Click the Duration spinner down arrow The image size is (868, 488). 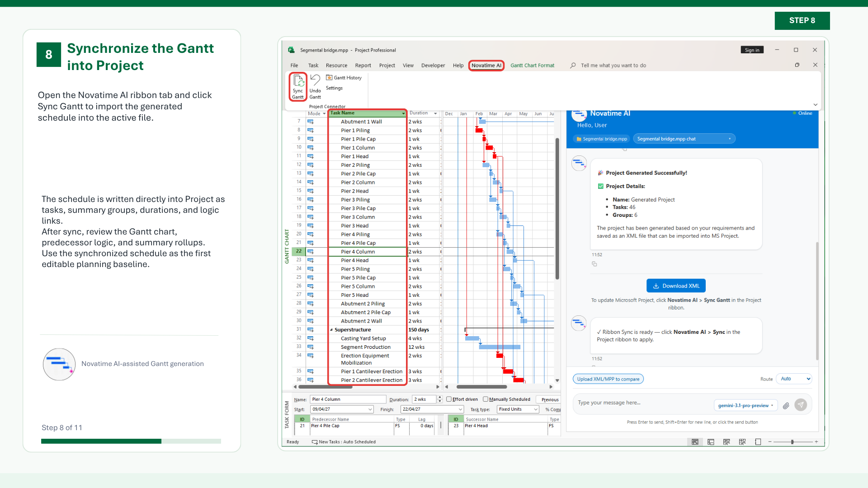point(440,401)
